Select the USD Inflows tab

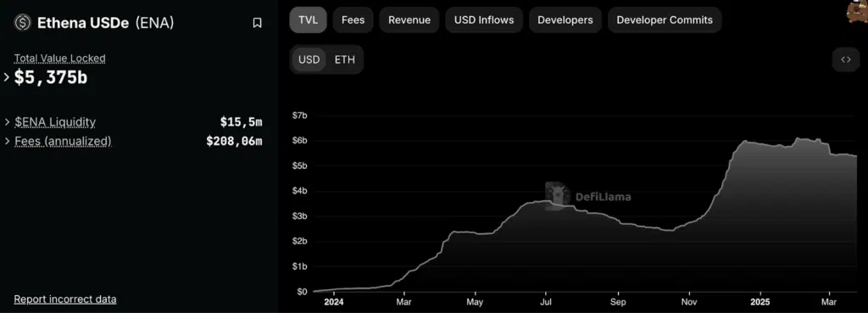[484, 20]
